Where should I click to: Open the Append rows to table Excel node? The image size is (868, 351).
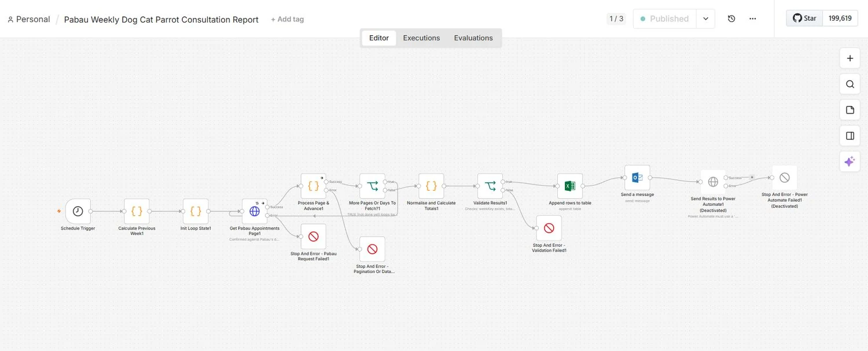pyautogui.click(x=570, y=186)
